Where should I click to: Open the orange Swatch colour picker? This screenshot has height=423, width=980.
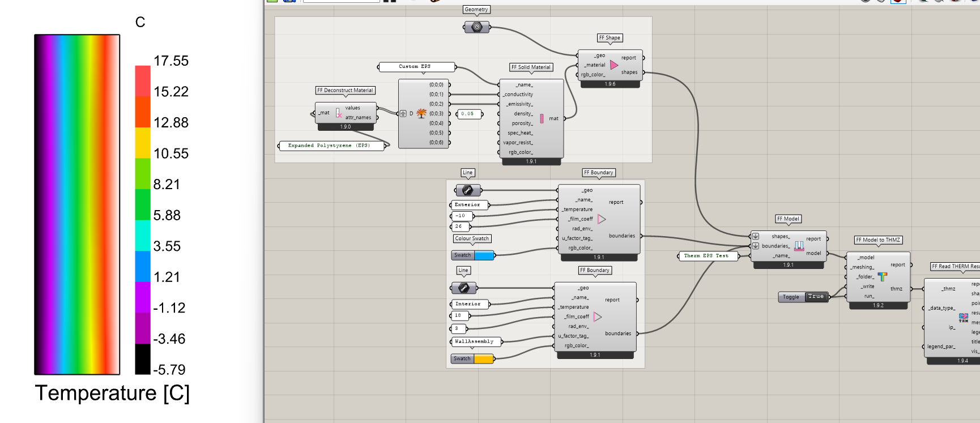tap(483, 358)
